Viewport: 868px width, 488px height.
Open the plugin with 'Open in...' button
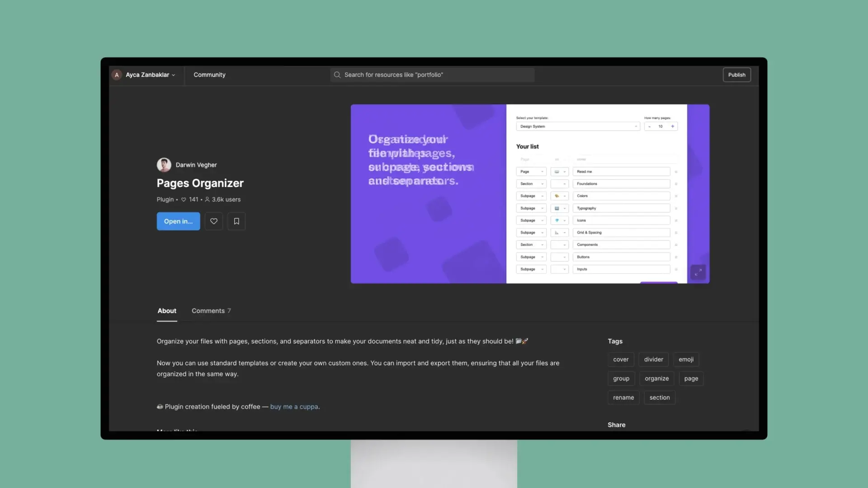point(178,221)
